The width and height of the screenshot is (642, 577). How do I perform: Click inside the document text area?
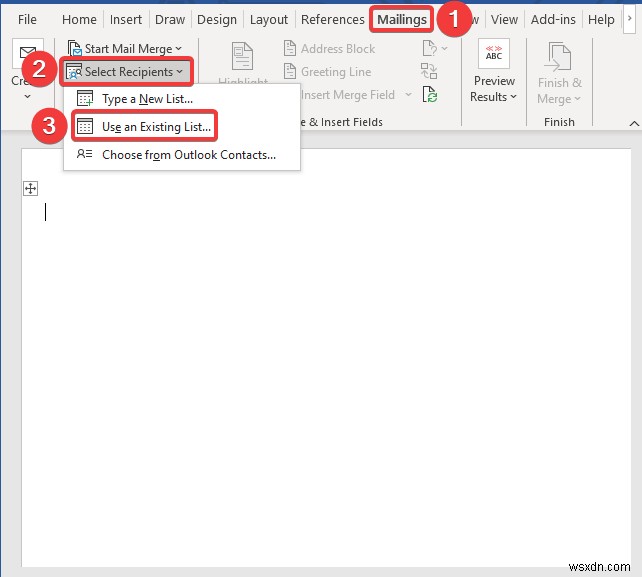[326, 358]
